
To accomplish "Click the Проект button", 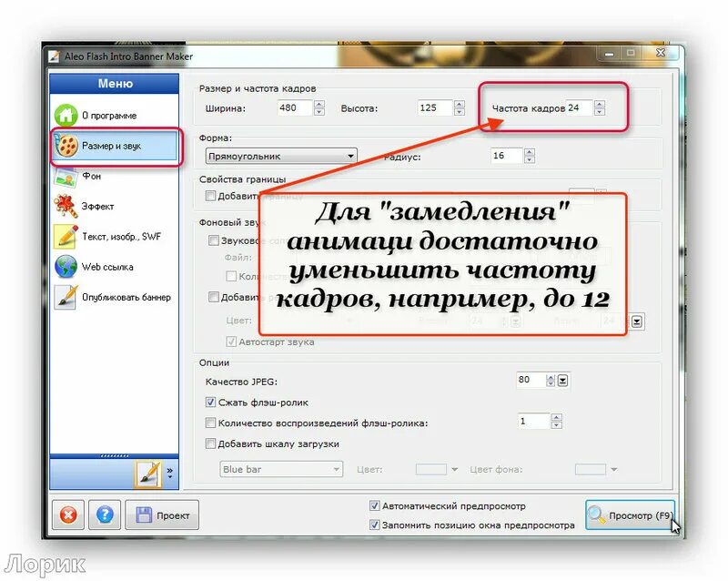I will pos(162,515).
